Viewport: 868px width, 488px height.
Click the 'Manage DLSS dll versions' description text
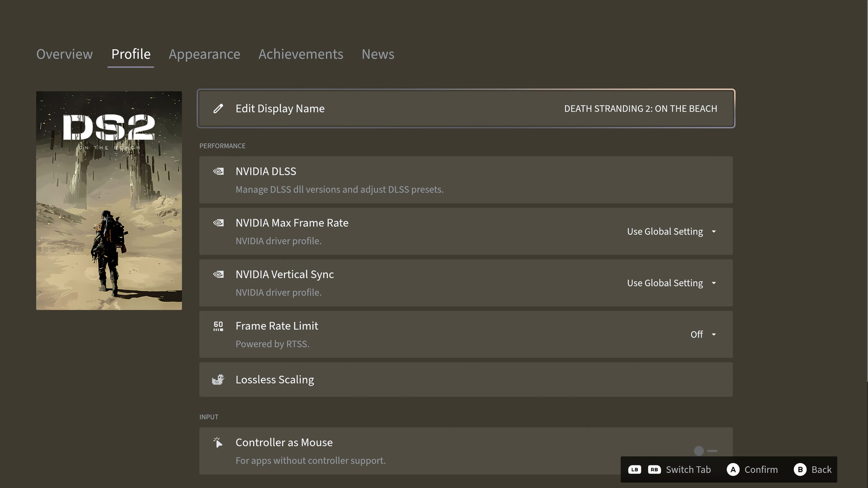point(340,189)
